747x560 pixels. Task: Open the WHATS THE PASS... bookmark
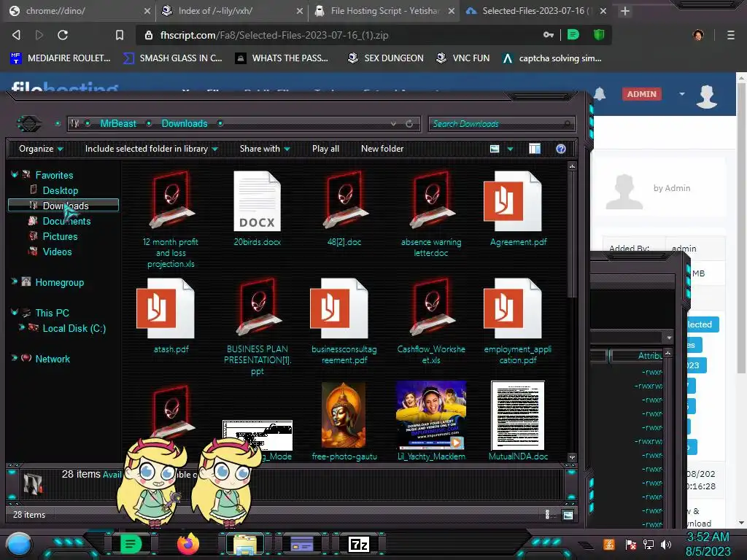(282, 58)
